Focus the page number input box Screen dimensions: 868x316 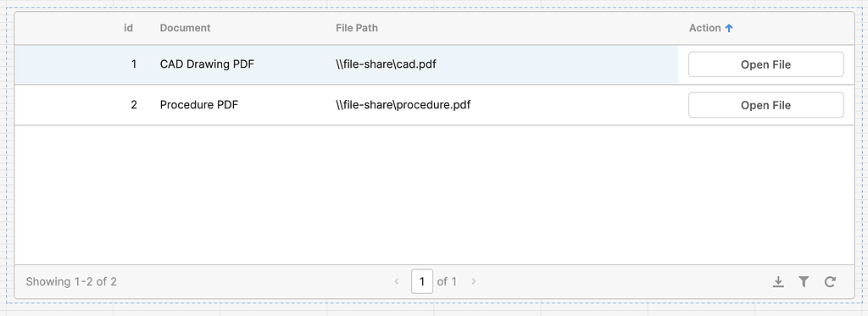pos(422,281)
